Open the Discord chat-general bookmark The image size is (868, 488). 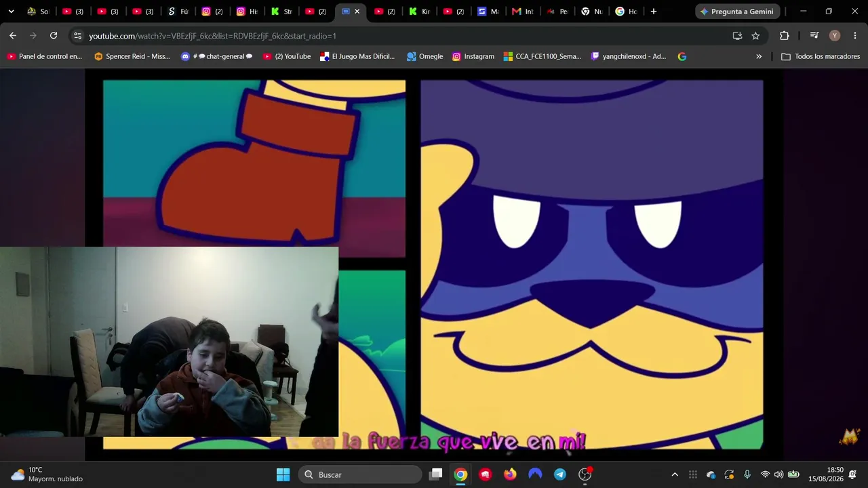coord(217,56)
